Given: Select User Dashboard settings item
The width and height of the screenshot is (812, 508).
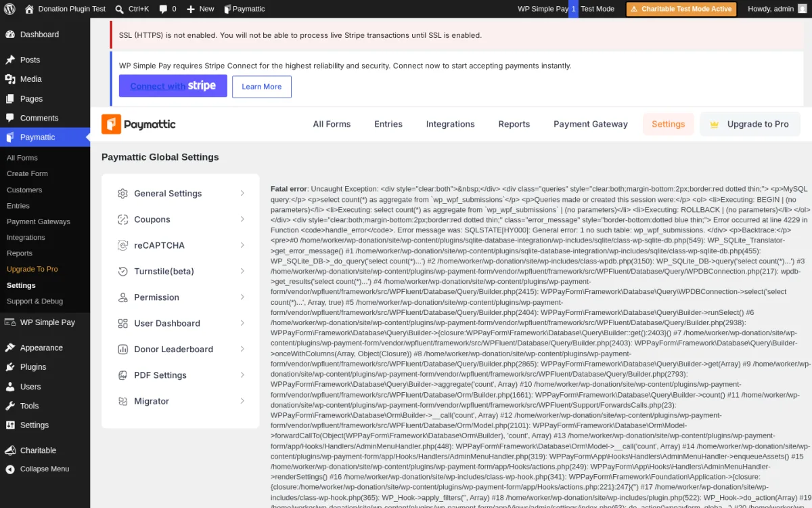Looking at the screenshot, I should pyautogui.click(x=181, y=323).
